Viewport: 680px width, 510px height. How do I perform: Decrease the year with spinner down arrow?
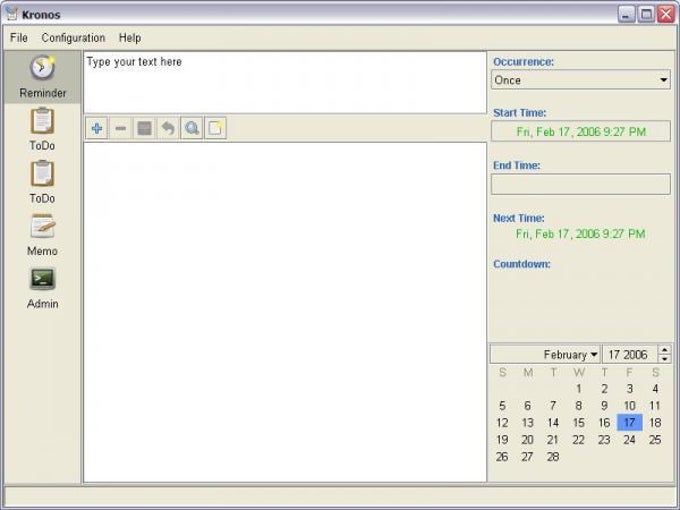[664, 359]
